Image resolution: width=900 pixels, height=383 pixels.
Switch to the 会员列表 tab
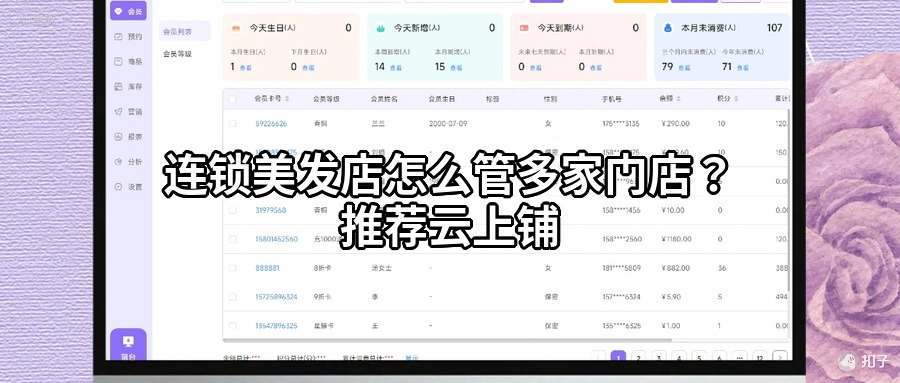(x=185, y=32)
